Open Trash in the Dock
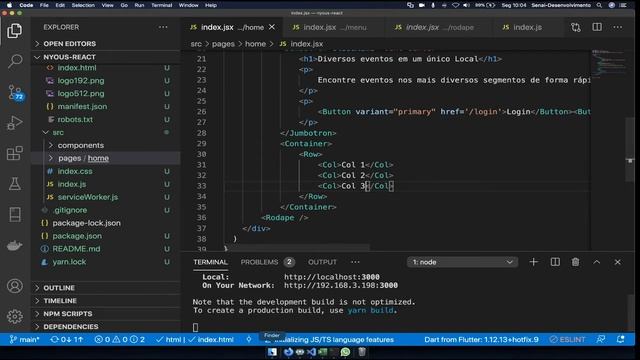 pyautogui.click(x=362, y=352)
